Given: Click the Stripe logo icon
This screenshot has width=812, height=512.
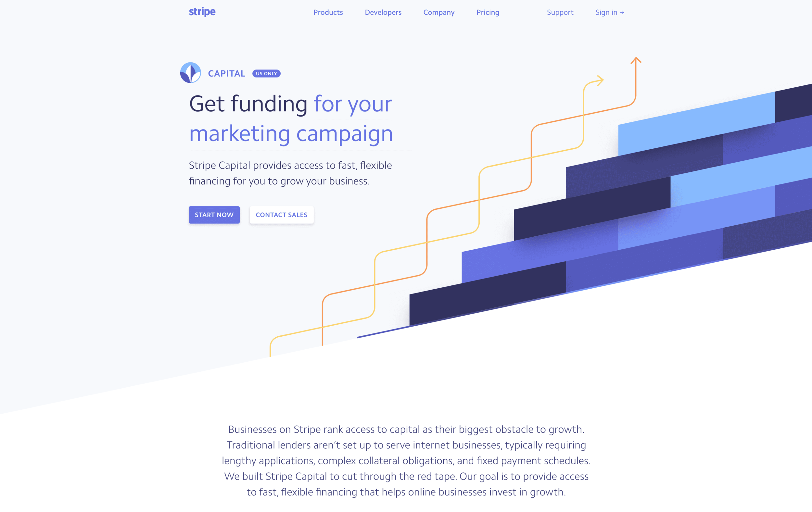Looking at the screenshot, I should point(201,12).
